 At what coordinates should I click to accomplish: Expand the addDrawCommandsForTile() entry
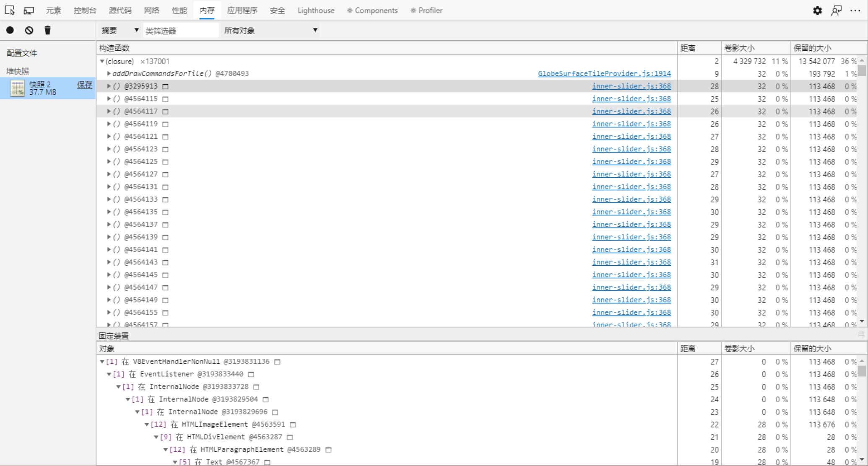coord(109,73)
